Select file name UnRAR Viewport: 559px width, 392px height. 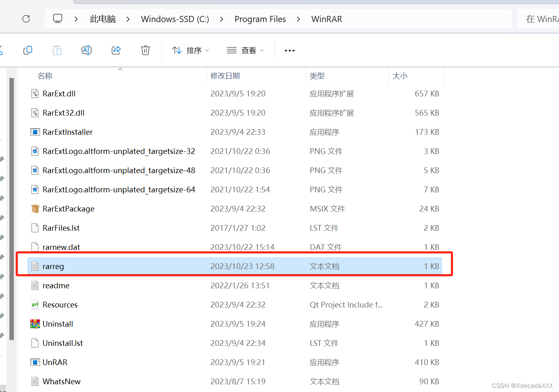point(55,362)
